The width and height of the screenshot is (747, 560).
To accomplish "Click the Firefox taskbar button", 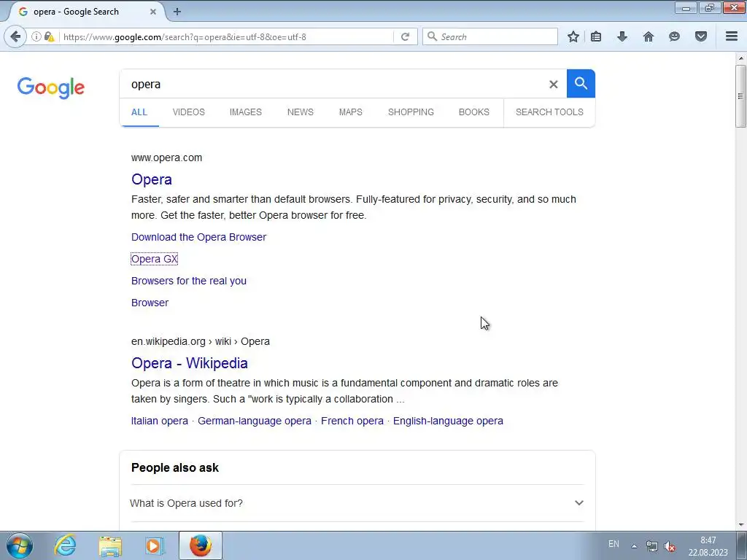I will point(201,545).
